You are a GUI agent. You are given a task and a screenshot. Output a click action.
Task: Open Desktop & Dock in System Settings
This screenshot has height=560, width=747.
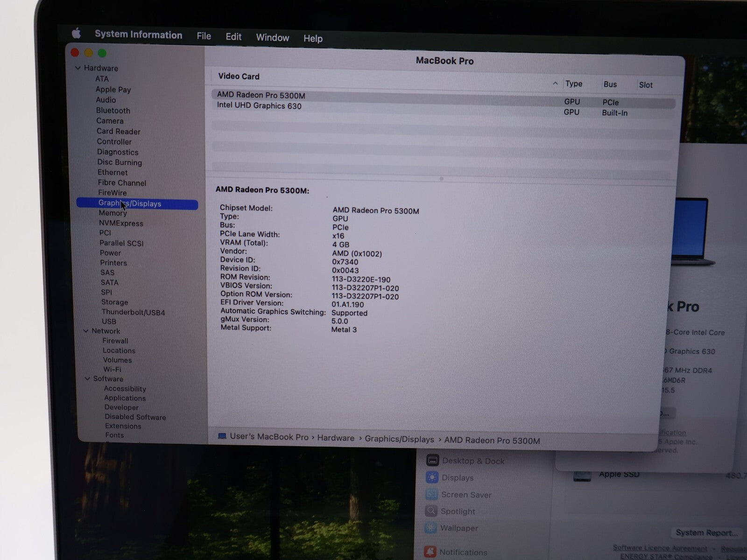pos(465,461)
